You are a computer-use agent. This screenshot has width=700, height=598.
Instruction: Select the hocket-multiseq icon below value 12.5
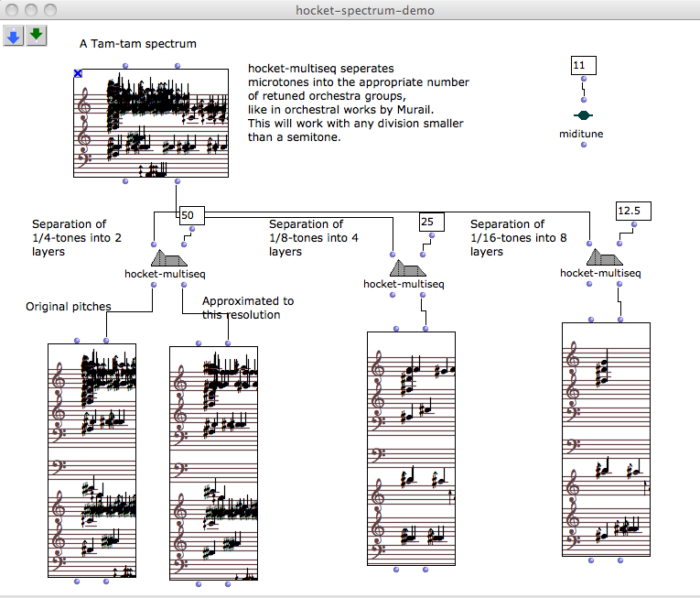[604, 256]
